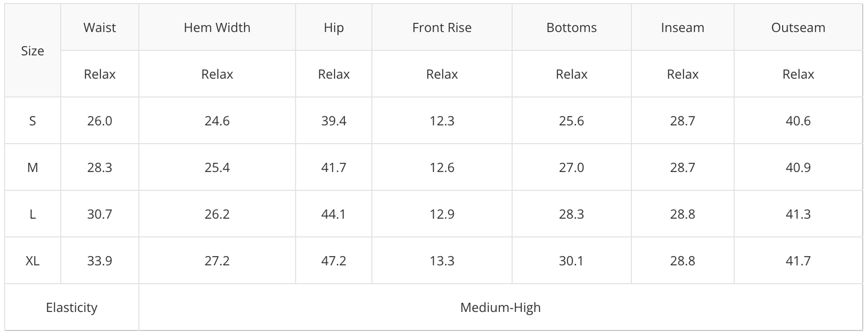Select the Waist column header
Screen dimensions: 868x333
click(100, 28)
